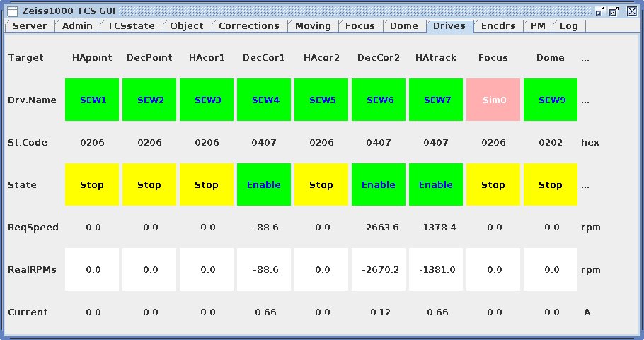Click the Dome RealRPMs field
Screen dimensions: 644x340
click(551, 269)
